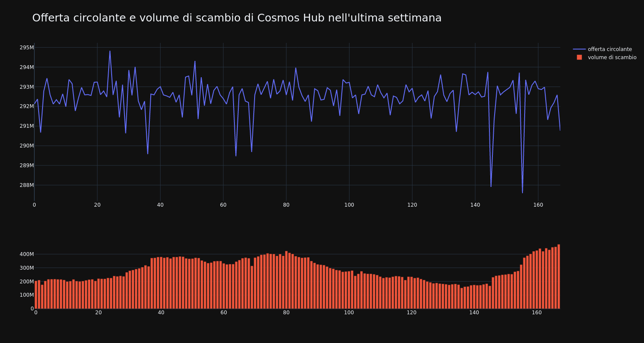Viewport: 644px width, 343px height.
Task: Click x-axis tick 80 on the line chart
Action: click(286, 205)
